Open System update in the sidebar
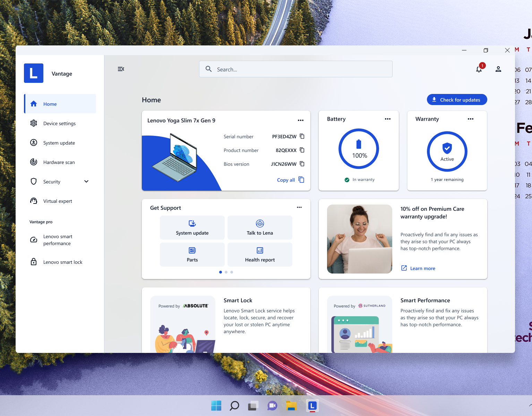This screenshot has width=532, height=416. click(x=60, y=142)
